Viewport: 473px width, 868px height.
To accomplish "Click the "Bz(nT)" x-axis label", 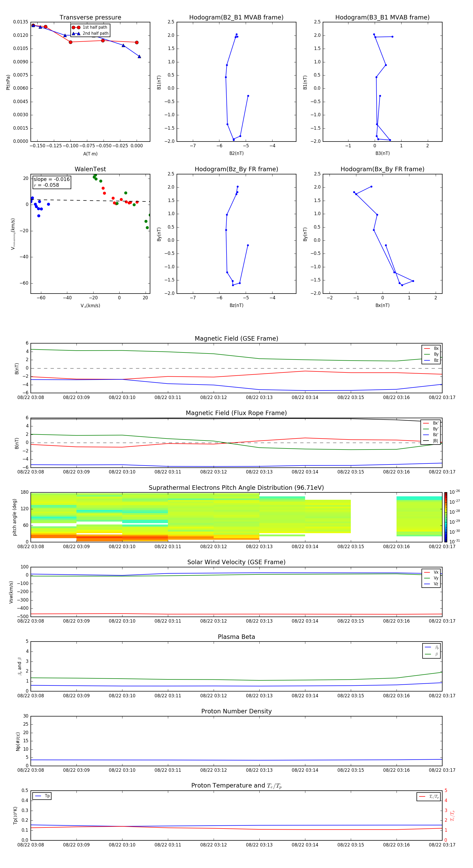I will [236, 305].
